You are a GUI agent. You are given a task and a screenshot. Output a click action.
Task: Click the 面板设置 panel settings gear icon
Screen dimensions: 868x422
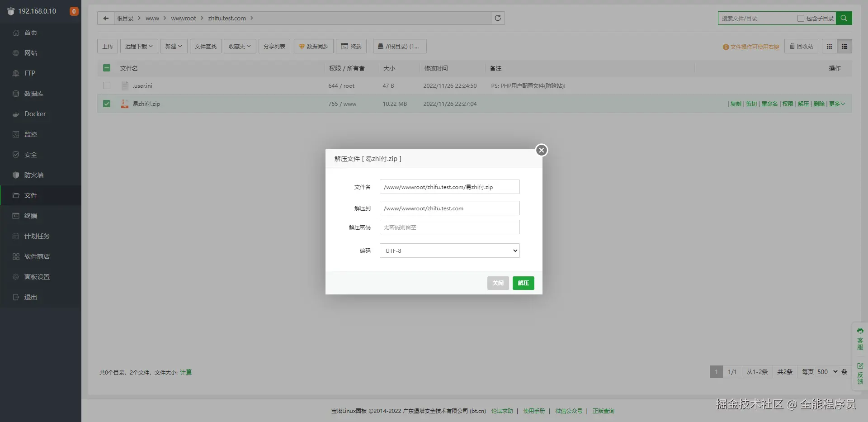[x=16, y=277]
